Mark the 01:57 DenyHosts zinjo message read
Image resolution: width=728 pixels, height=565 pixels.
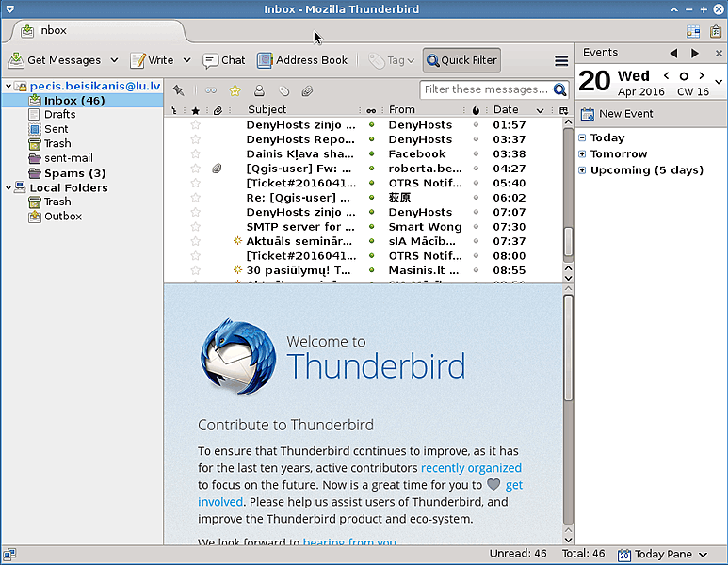(x=371, y=125)
